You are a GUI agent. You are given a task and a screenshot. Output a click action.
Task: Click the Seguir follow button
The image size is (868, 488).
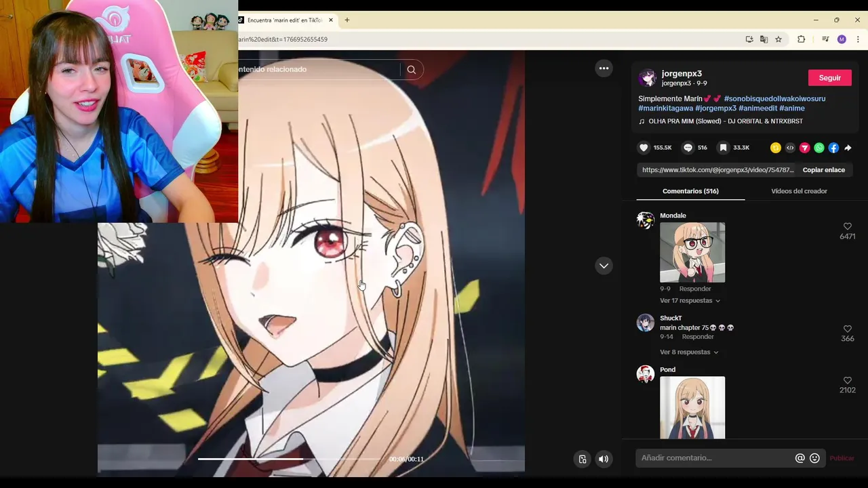829,78
